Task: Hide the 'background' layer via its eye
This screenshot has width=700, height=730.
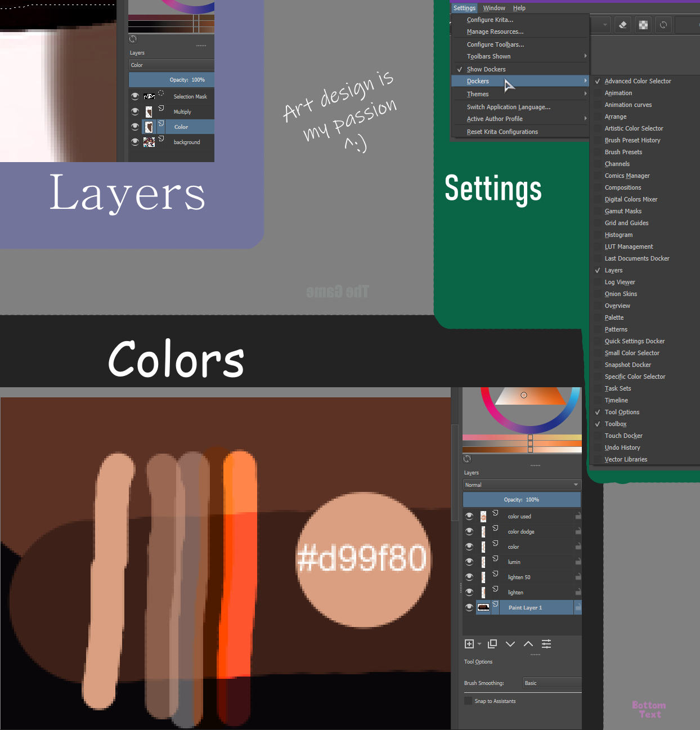Action: pos(135,142)
